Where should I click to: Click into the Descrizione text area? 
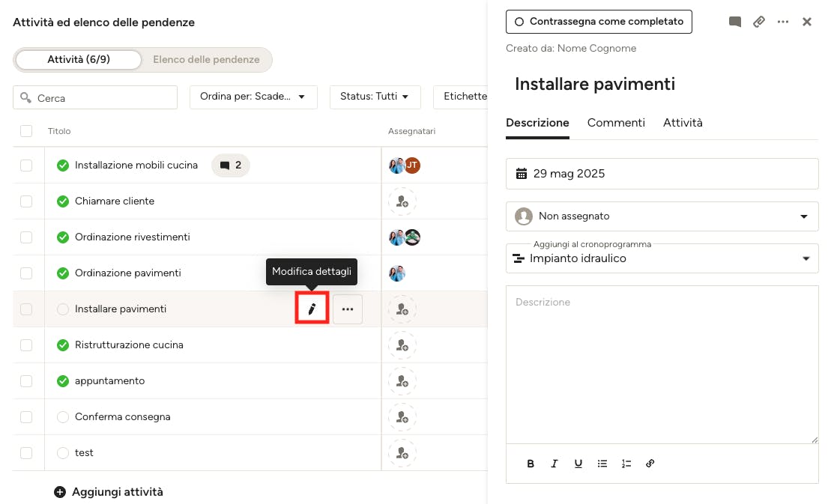click(x=662, y=365)
